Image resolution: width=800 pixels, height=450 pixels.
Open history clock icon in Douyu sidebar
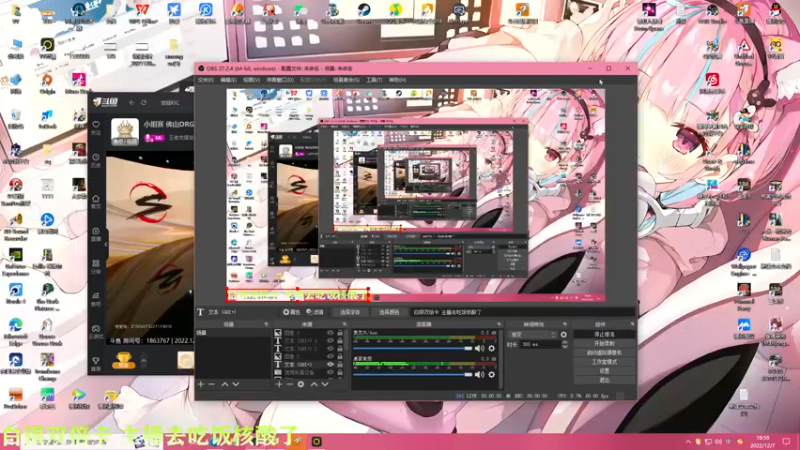96,157
